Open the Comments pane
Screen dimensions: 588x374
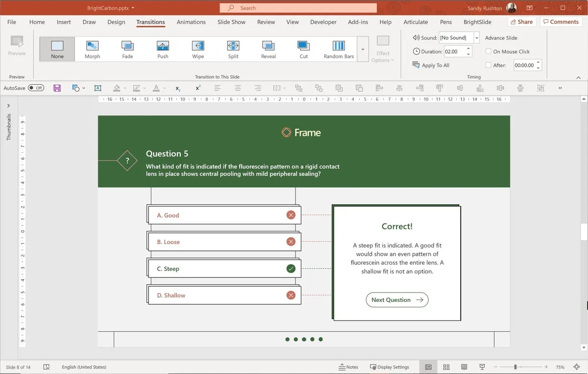[x=561, y=22]
